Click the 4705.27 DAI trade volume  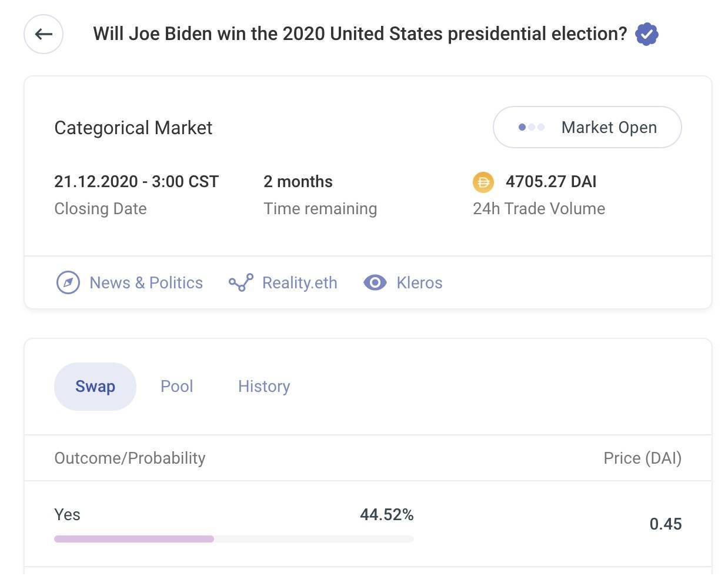click(550, 182)
